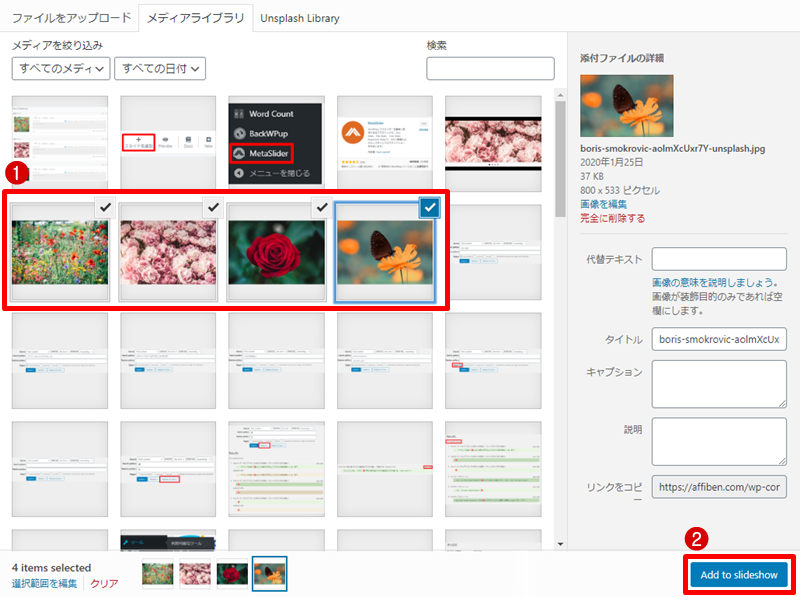Viewport: 800px width, 597px height.
Task: Click the 完全に削除する link
Action: click(x=613, y=218)
